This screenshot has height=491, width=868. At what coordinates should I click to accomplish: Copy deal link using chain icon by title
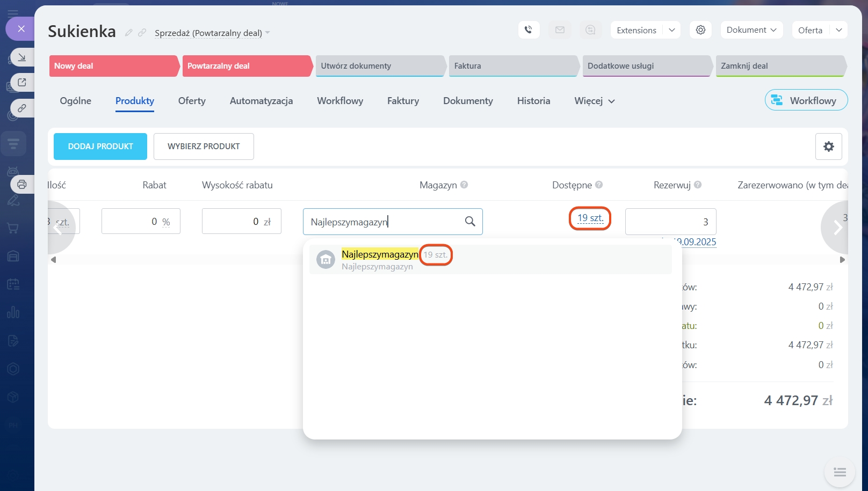pyautogui.click(x=142, y=33)
